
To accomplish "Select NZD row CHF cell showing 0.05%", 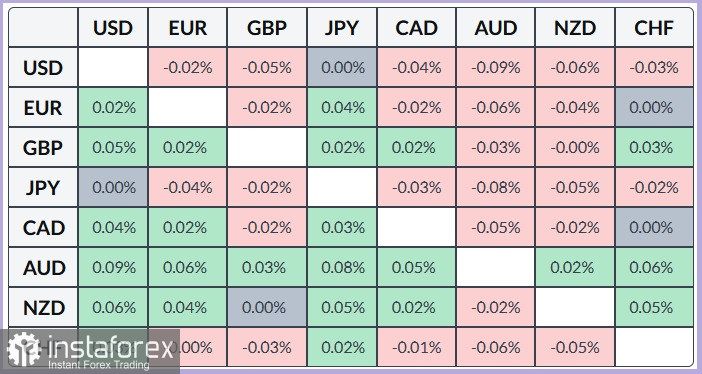I will pyautogui.click(x=654, y=307).
